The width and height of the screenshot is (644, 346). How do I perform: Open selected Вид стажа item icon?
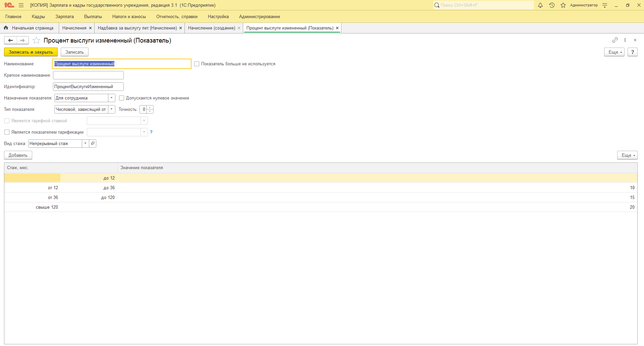93,144
